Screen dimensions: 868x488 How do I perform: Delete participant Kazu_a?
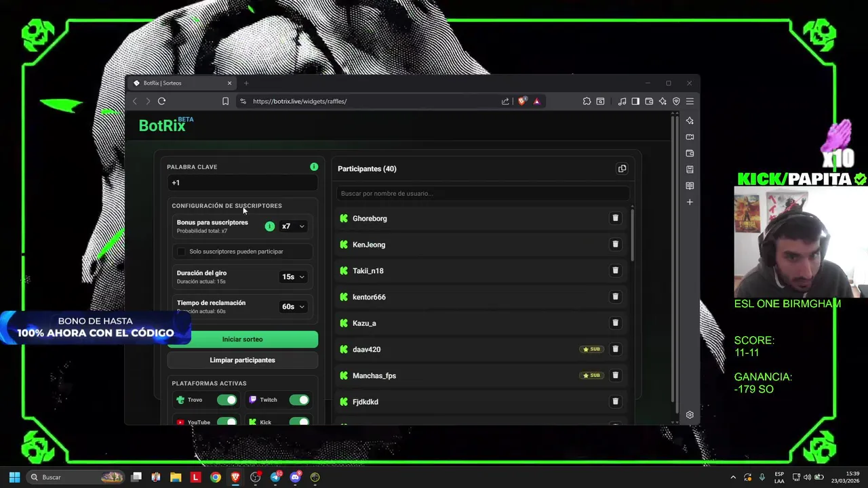coord(615,323)
